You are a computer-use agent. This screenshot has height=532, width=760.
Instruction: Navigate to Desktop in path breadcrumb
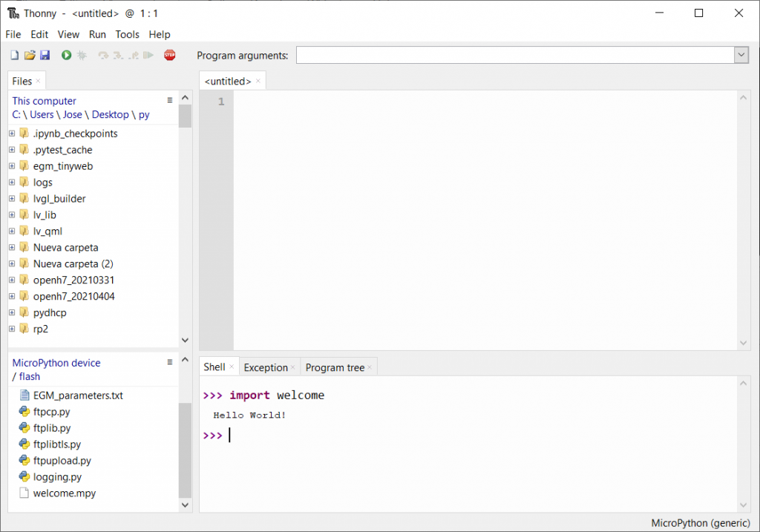click(x=110, y=114)
